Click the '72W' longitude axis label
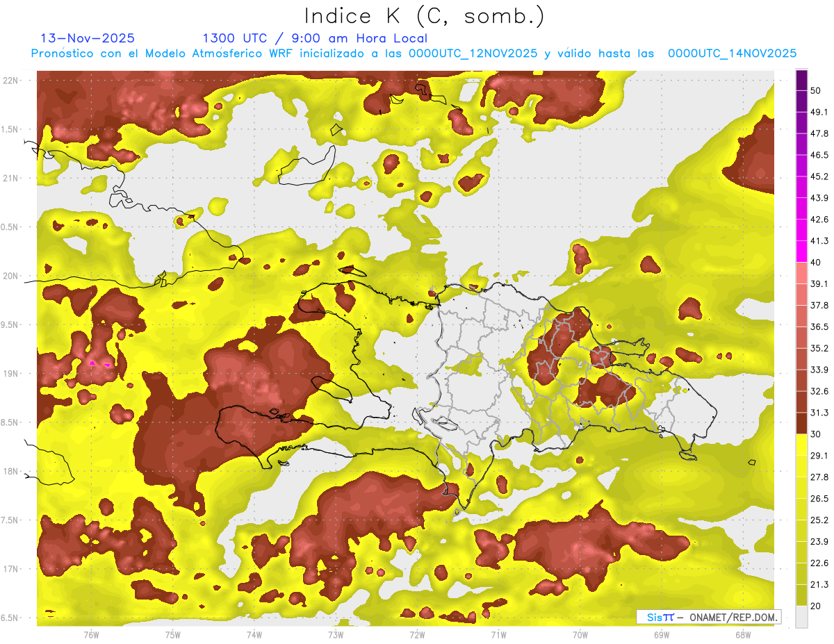 417,634
